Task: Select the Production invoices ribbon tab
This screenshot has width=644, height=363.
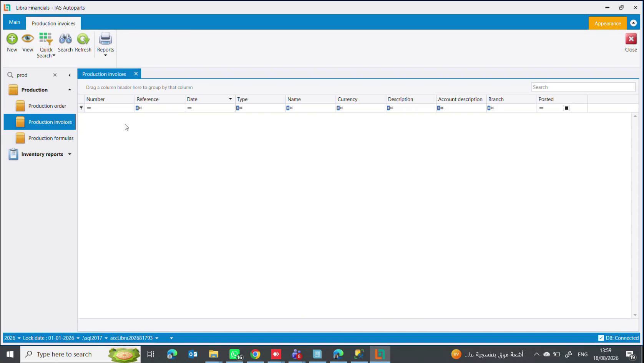Action: coord(53,23)
